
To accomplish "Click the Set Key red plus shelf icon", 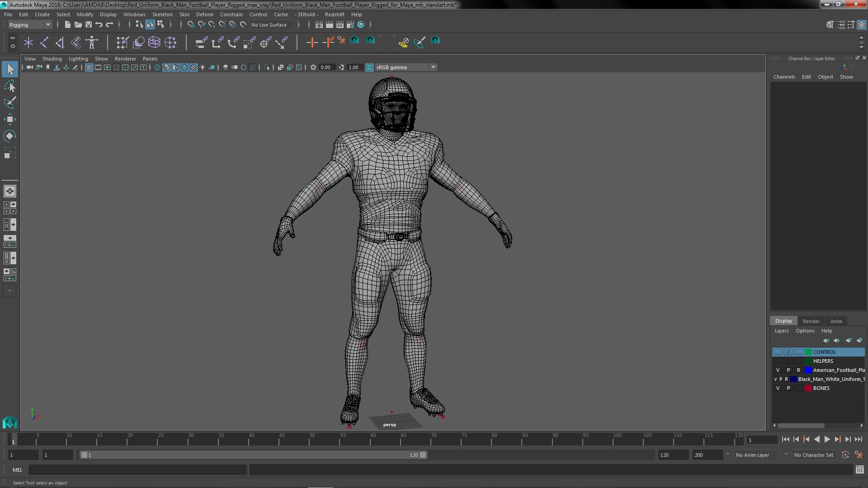I will pos(312,42).
